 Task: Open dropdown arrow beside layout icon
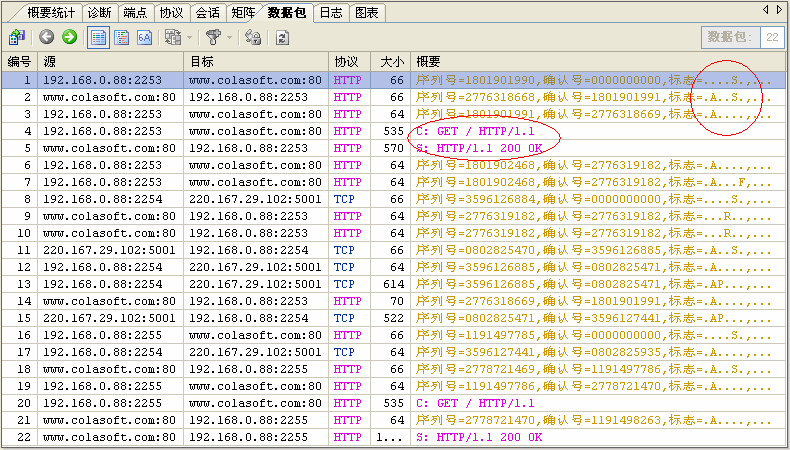189,38
